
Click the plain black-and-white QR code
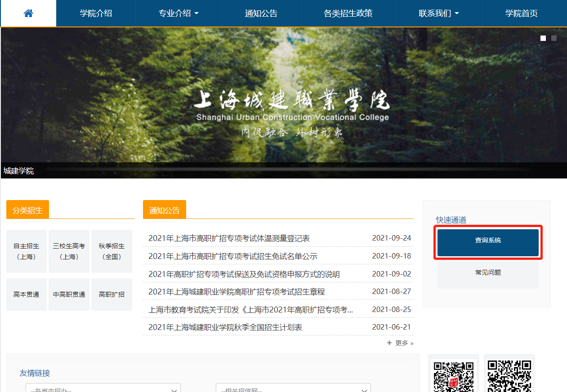tap(509, 376)
